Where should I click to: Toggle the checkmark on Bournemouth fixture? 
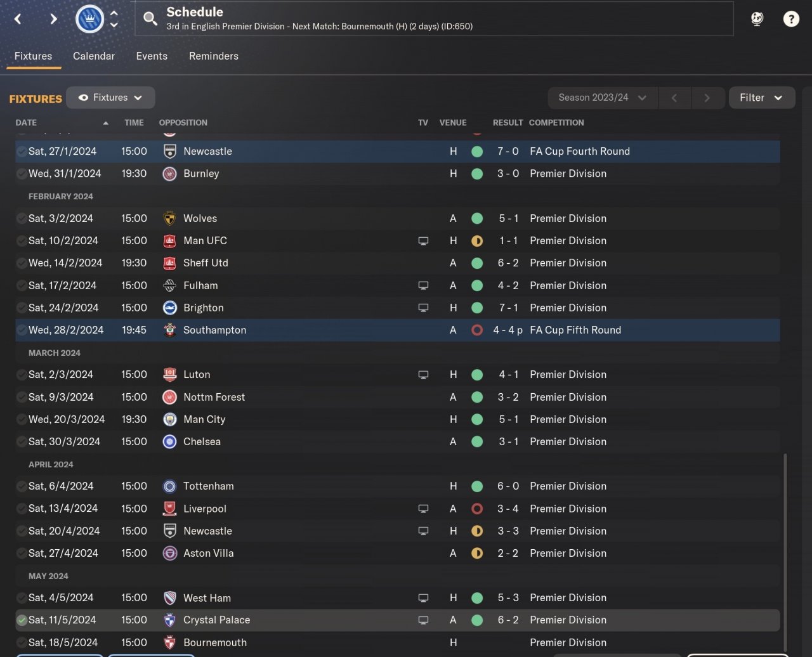point(22,642)
